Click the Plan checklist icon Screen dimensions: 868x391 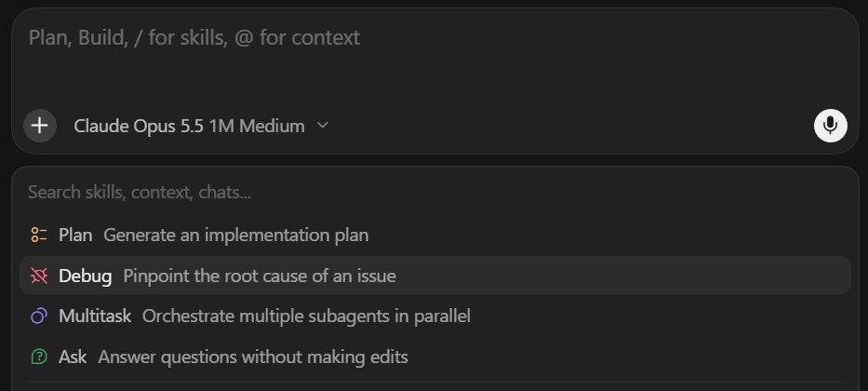[39, 235]
